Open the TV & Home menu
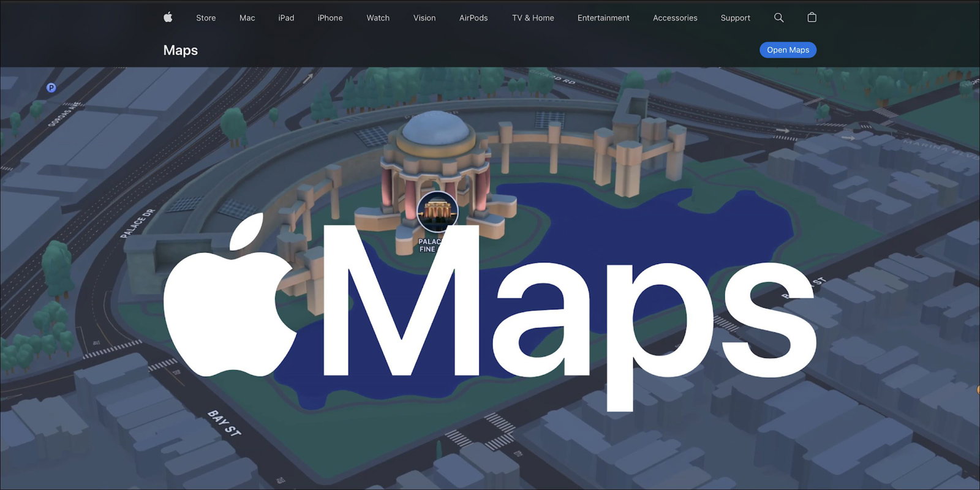This screenshot has width=980, height=490. (x=533, y=18)
